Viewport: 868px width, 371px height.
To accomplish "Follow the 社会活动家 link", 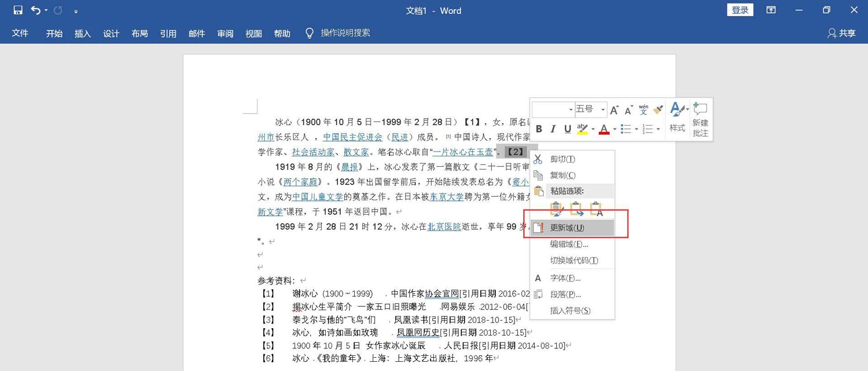I will [x=313, y=152].
